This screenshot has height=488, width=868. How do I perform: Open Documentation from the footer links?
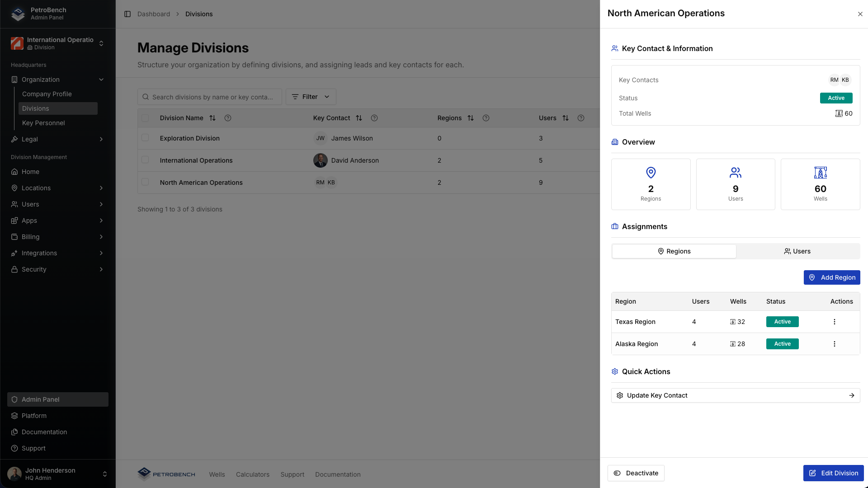[x=338, y=474]
